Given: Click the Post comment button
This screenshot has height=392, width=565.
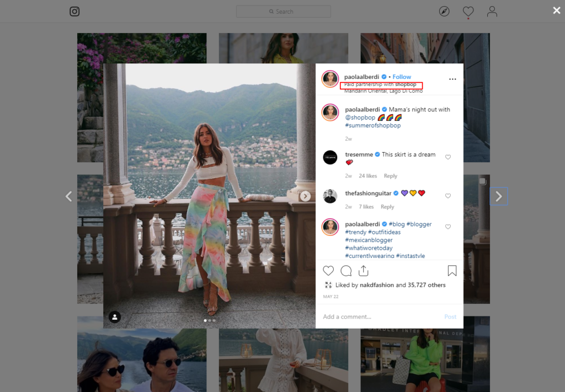Looking at the screenshot, I should coord(450,317).
